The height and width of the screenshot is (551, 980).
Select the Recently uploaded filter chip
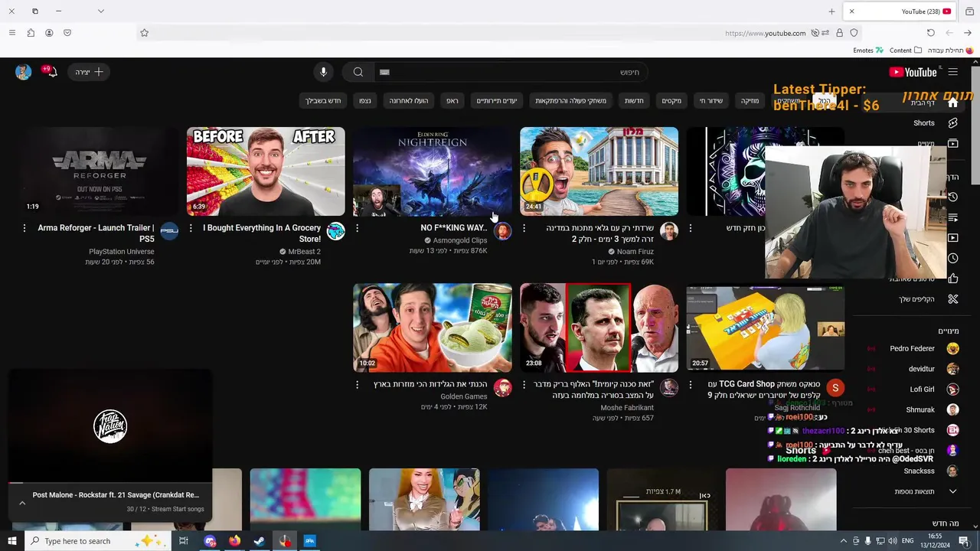(409, 100)
